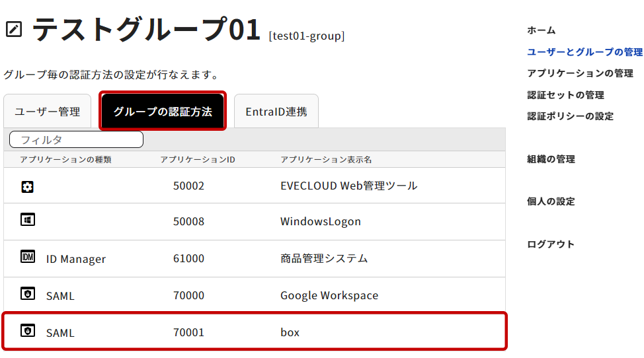
Task: Open 認証ポリシーの設定 page
Action: [570, 116]
